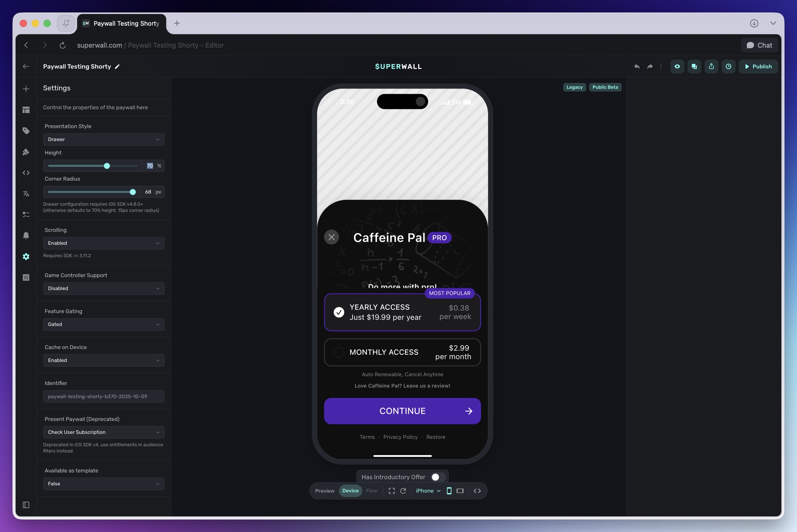The height and width of the screenshot is (532, 797).
Task: Click the browser forward navigation arrow
Action: 45,45
